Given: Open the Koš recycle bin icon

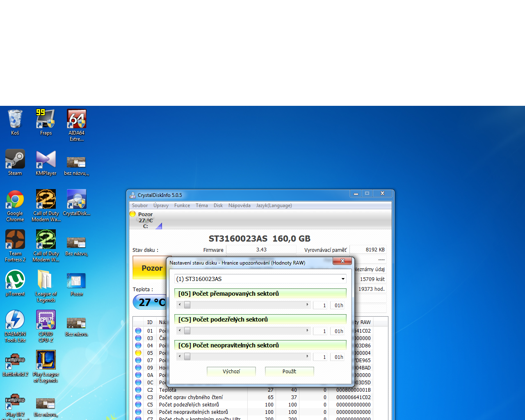Looking at the screenshot, I should [x=15, y=122].
